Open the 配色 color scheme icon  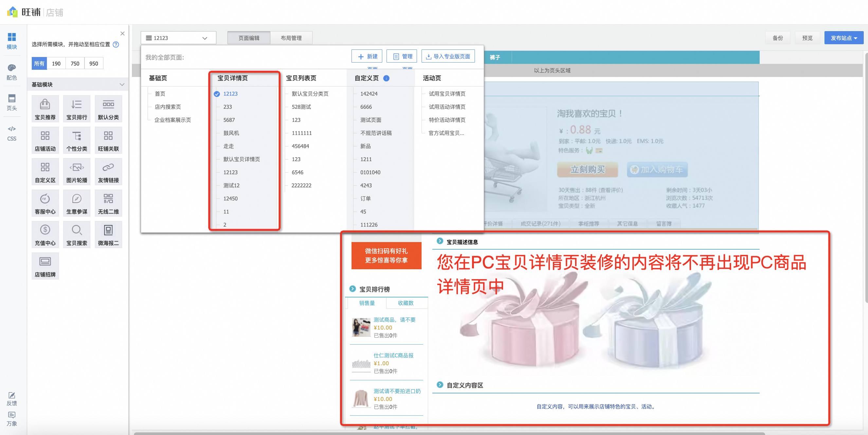tap(12, 72)
